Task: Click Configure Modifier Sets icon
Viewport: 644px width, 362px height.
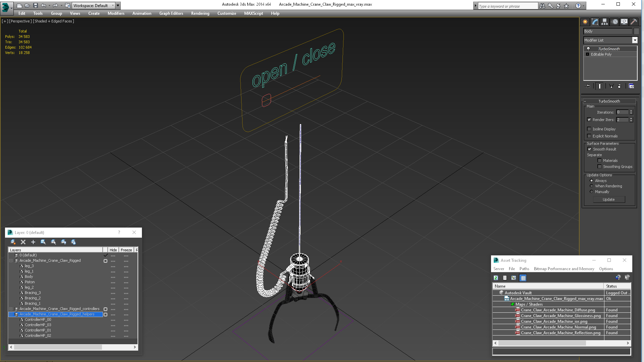Action: tap(631, 86)
